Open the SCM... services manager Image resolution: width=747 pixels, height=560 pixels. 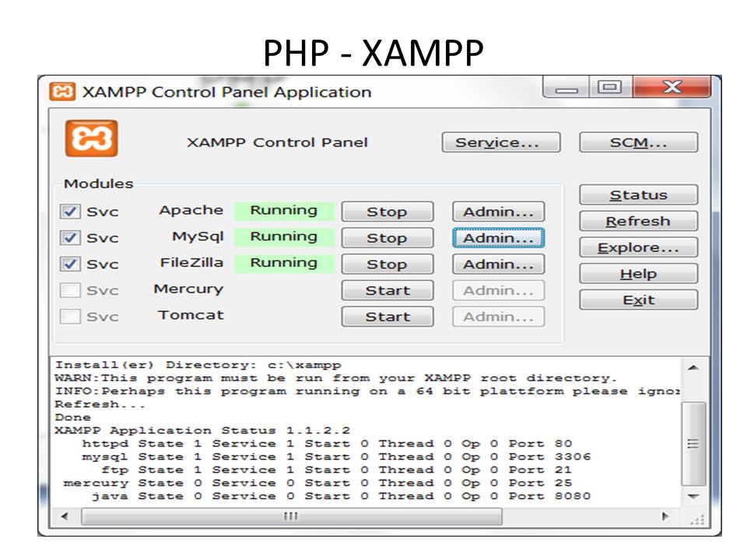tap(638, 142)
